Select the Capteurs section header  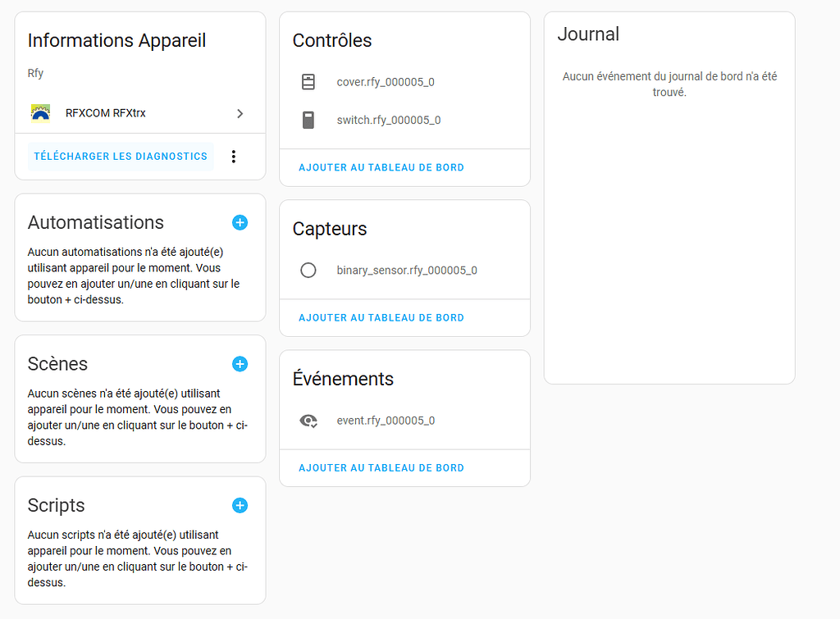(330, 230)
